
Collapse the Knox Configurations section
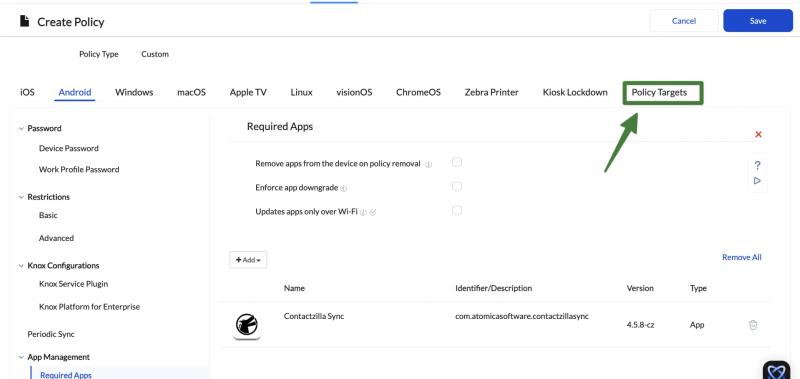click(21, 266)
